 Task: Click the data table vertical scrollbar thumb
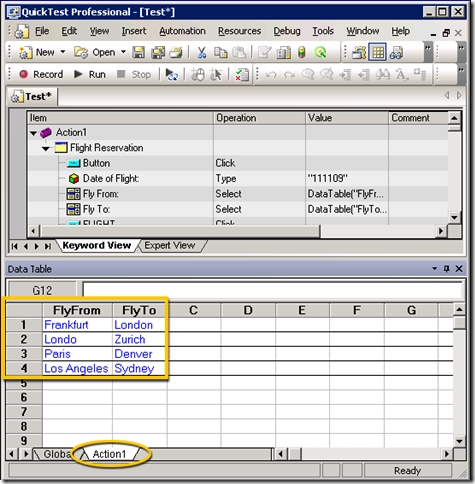tap(459, 323)
